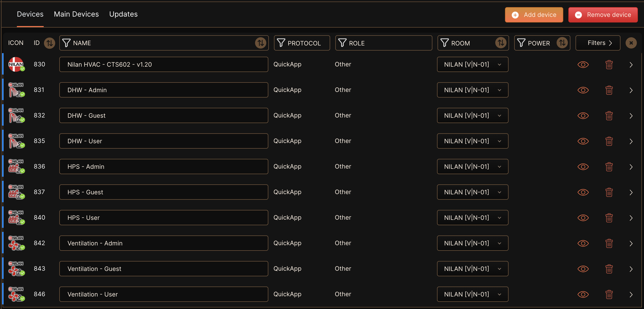Screen dimensions: 644x309
Task: Expand details chevron for Ventilation - User
Action: (631, 295)
